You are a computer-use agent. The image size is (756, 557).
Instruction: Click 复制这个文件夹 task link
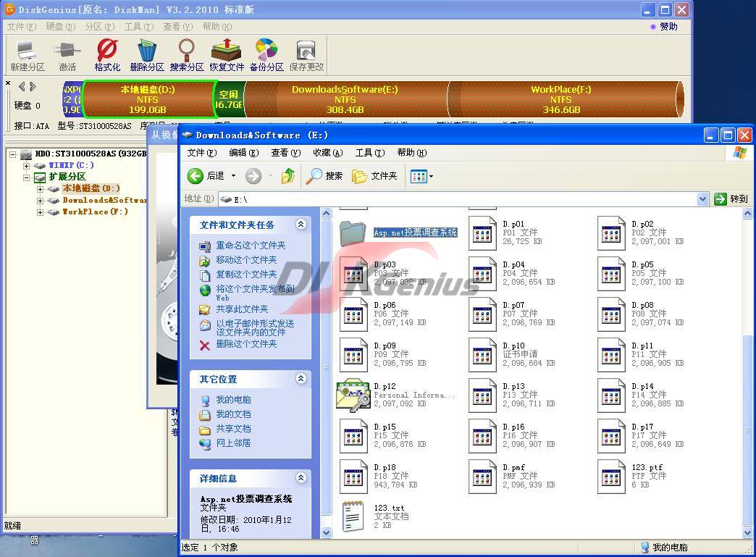246,275
